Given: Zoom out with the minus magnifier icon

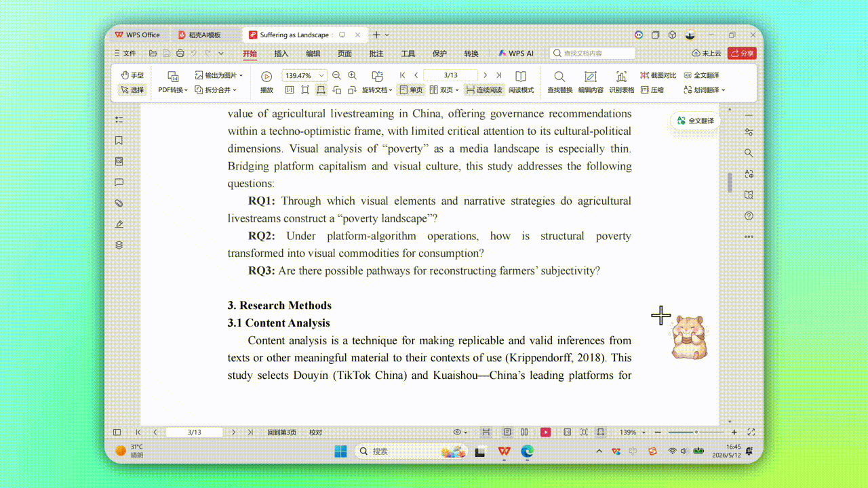Looking at the screenshot, I should [x=336, y=75].
